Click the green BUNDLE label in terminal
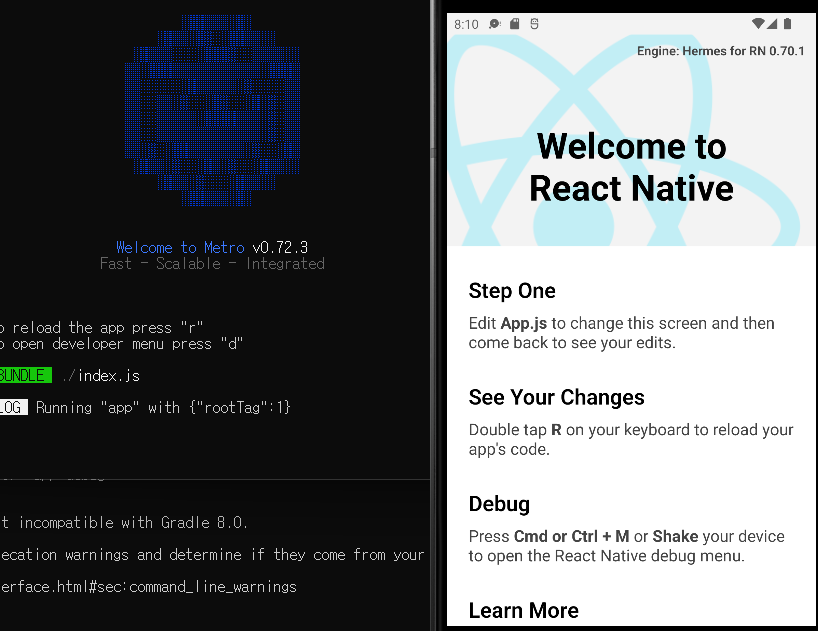The width and height of the screenshot is (818, 631). [x=26, y=375]
